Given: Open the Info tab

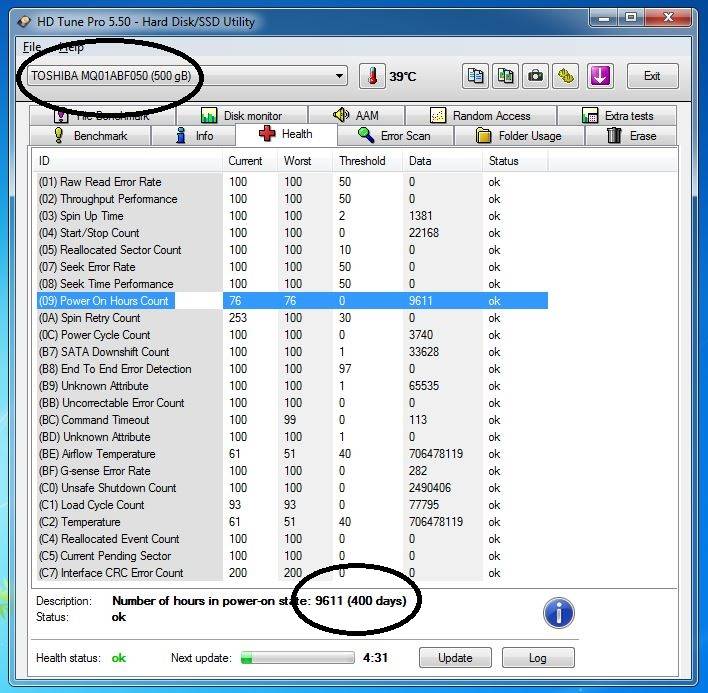Looking at the screenshot, I should coord(193,135).
